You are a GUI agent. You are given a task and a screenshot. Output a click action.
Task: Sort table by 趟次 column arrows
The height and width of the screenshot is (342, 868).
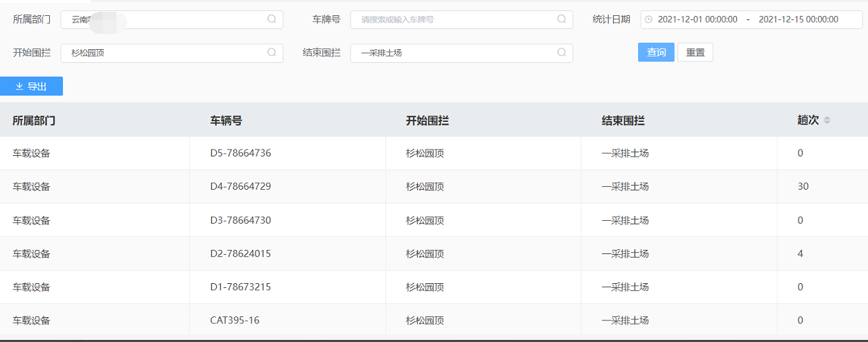click(x=826, y=120)
